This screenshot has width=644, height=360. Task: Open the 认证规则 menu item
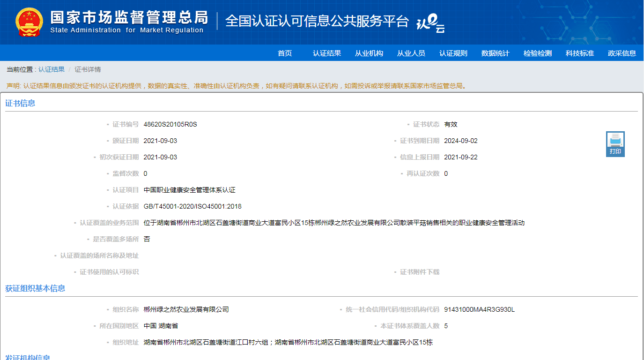453,53
